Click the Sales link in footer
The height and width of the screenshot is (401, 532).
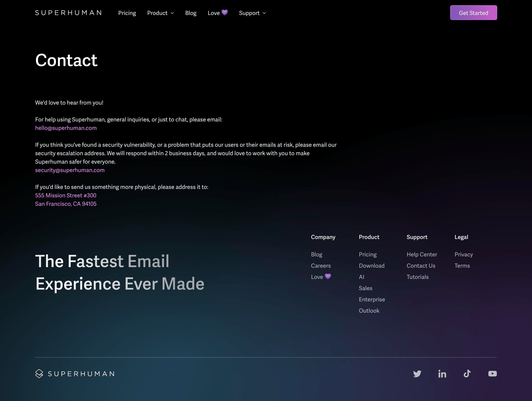pyautogui.click(x=365, y=288)
